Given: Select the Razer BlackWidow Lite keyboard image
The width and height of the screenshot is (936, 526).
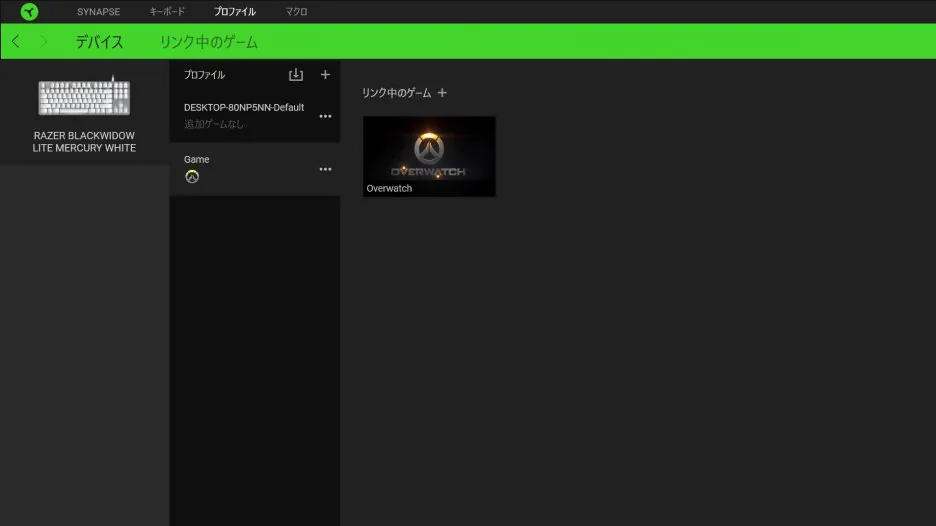Looking at the screenshot, I should pyautogui.click(x=84, y=96).
